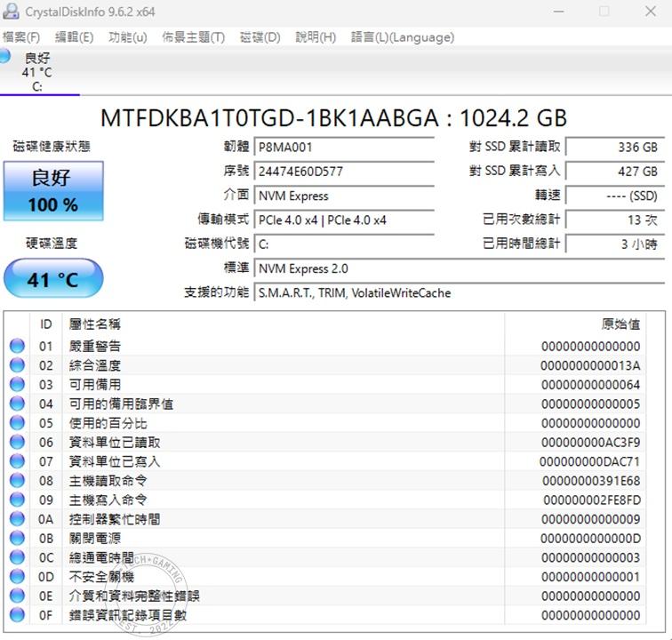Image resolution: width=672 pixels, height=640 pixels.
Task: Click status orb beside 不安全關機
Action: pos(17,577)
